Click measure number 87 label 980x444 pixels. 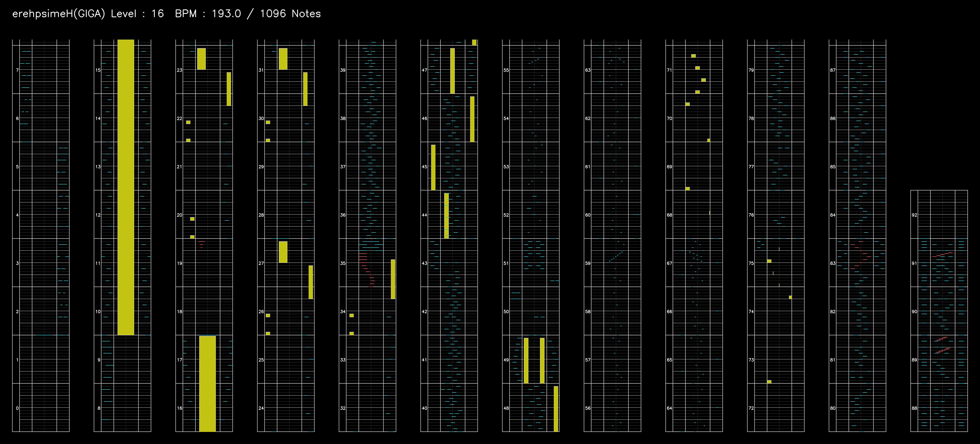click(x=833, y=70)
